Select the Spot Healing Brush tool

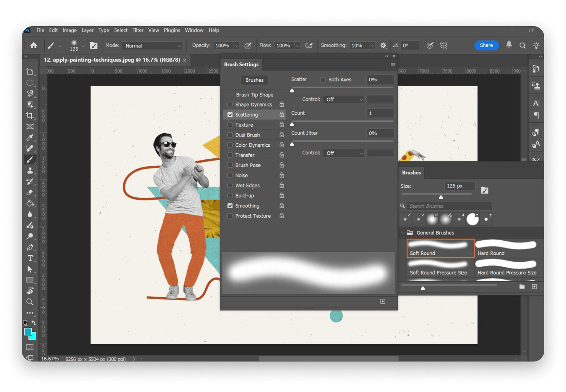[x=30, y=148]
